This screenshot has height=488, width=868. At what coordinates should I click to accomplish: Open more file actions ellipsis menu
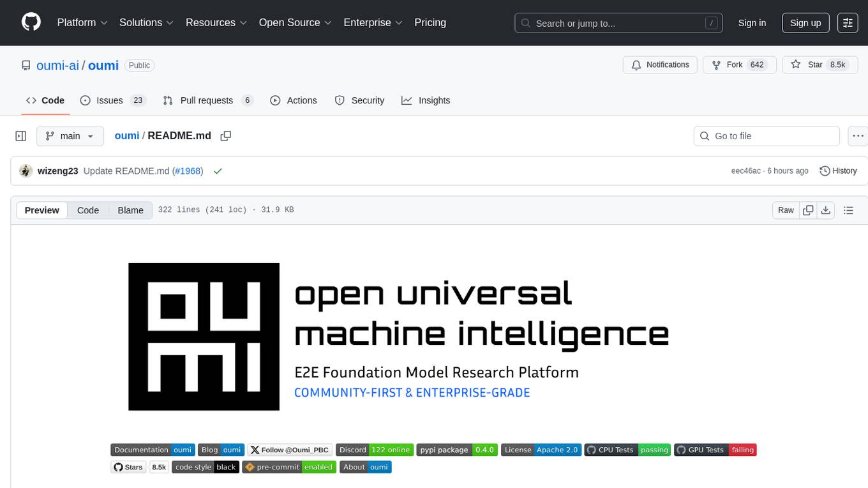[858, 136]
